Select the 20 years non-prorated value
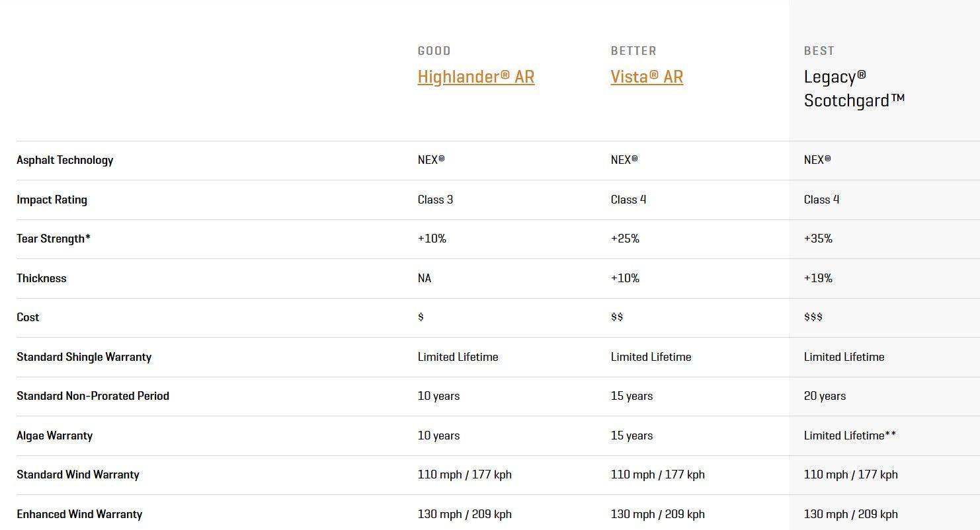The image size is (980, 530). 825,396
